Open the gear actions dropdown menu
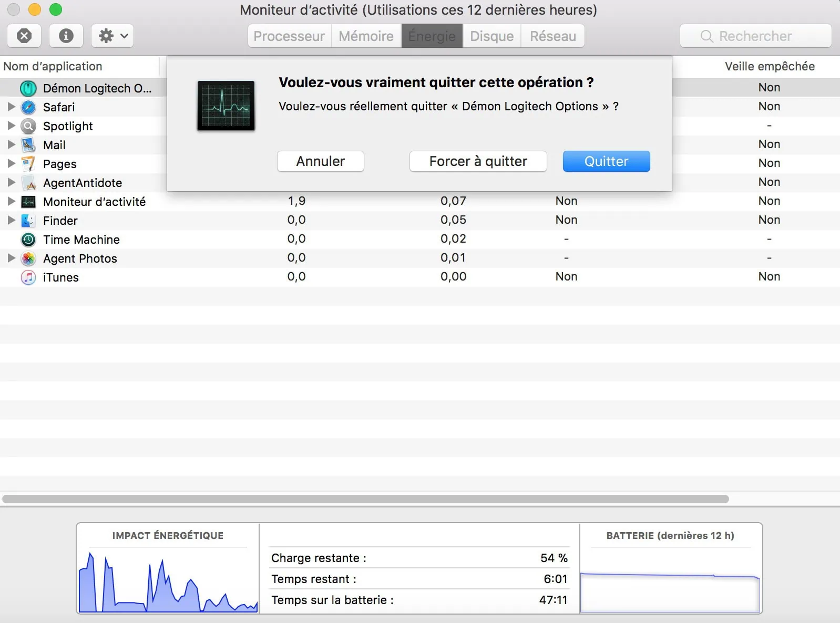Screen dimensions: 840x623 point(112,36)
